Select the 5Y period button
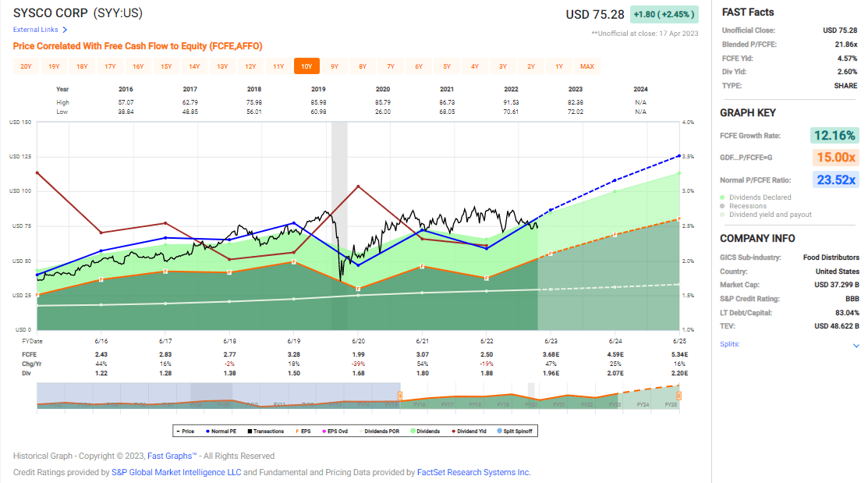The height and width of the screenshot is (483, 868). (447, 66)
